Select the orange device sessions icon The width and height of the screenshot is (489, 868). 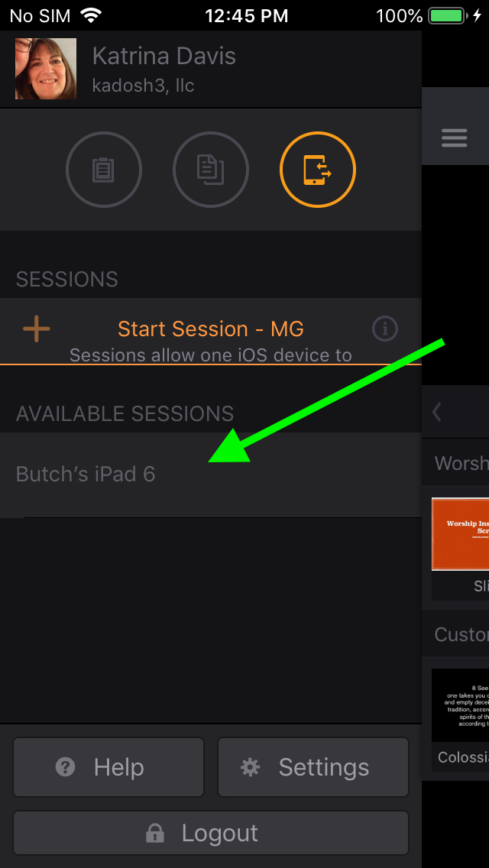317,170
